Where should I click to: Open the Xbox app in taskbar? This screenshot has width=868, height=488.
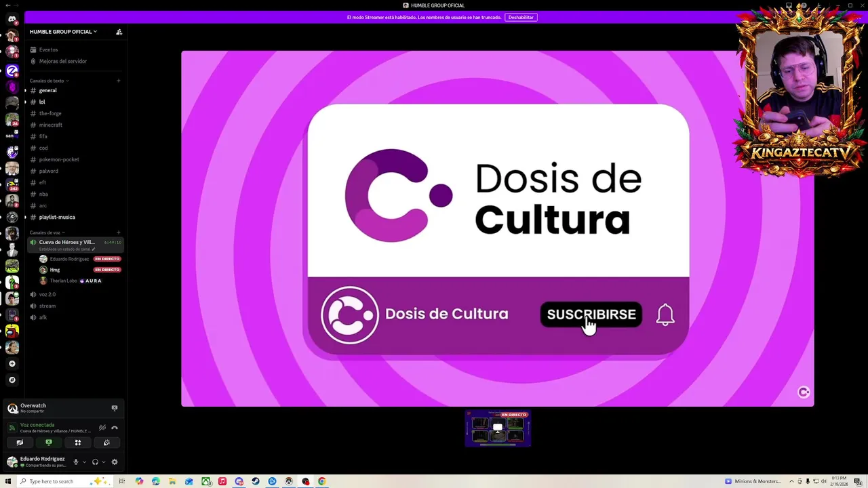(205, 481)
